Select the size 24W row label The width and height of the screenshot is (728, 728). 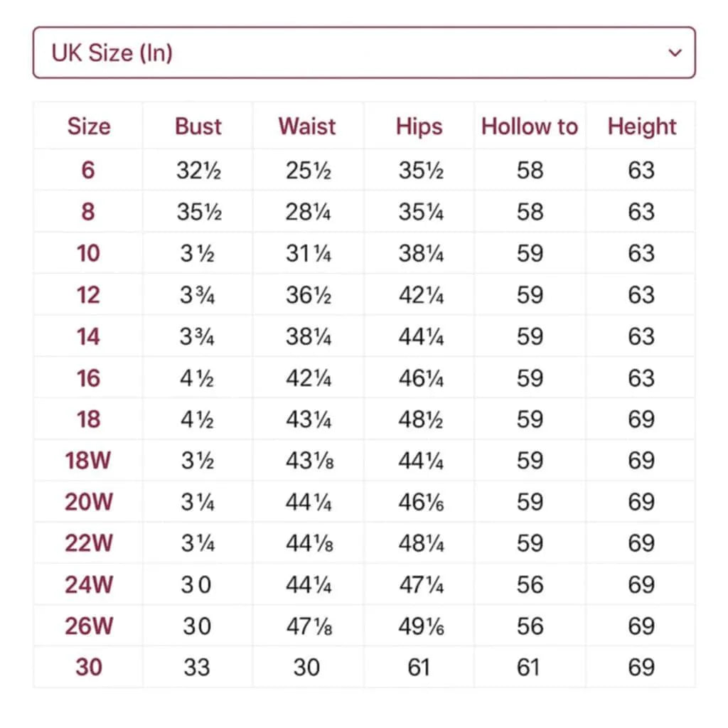point(88,584)
